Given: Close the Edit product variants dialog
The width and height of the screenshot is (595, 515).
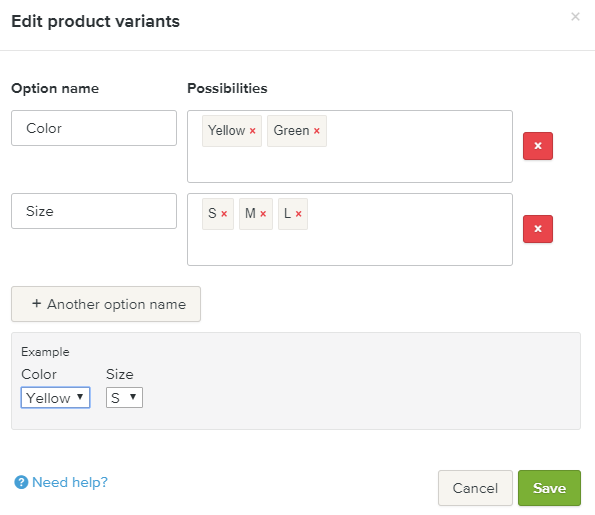Looking at the screenshot, I should 575,17.
